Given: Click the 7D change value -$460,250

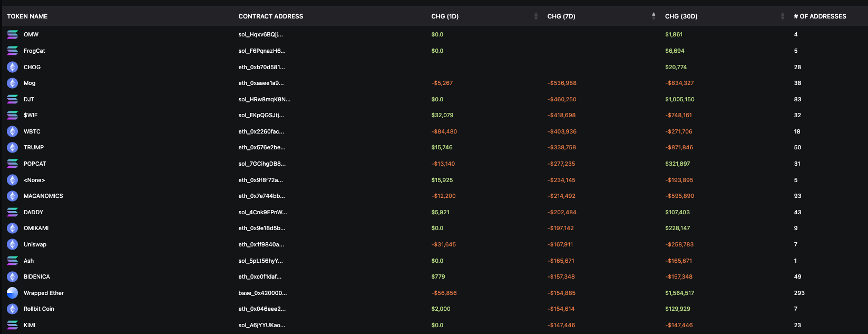Looking at the screenshot, I should click(x=562, y=99).
